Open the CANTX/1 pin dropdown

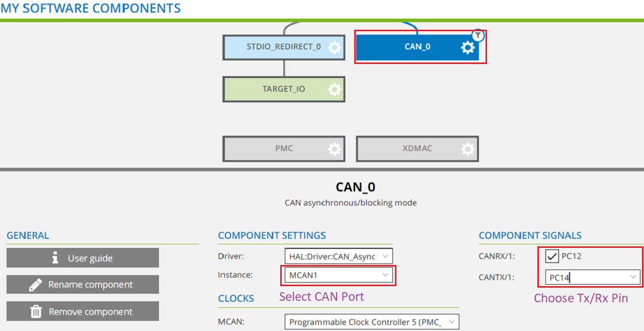(x=633, y=277)
